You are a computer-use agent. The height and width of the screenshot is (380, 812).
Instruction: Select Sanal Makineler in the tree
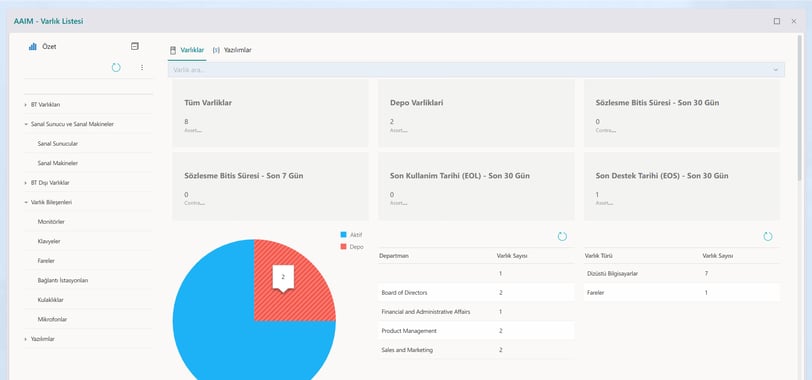(x=57, y=163)
